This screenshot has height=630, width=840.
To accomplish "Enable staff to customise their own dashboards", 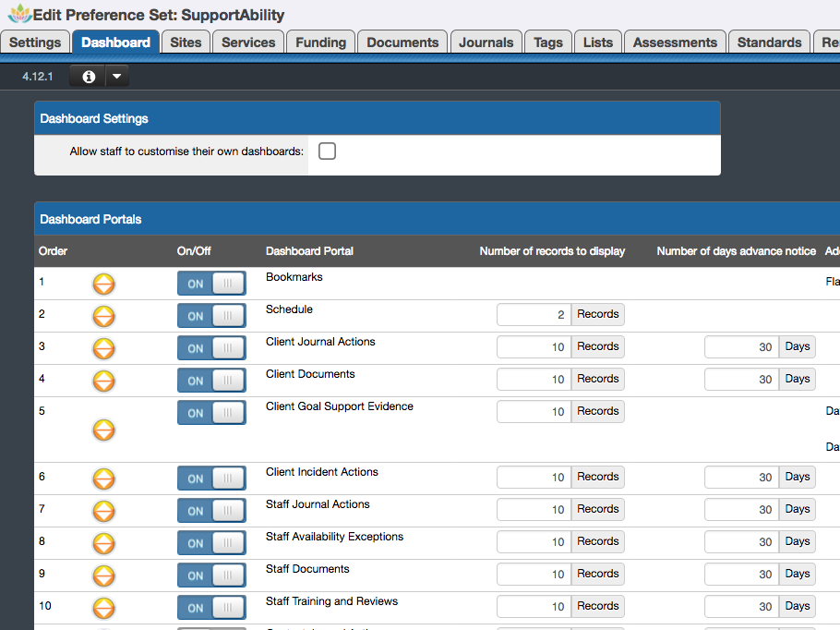I will coord(327,151).
